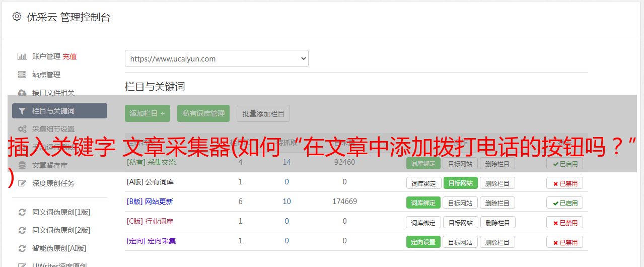
Task: Open 账户管理 in the sidebar
Action: 46,56
